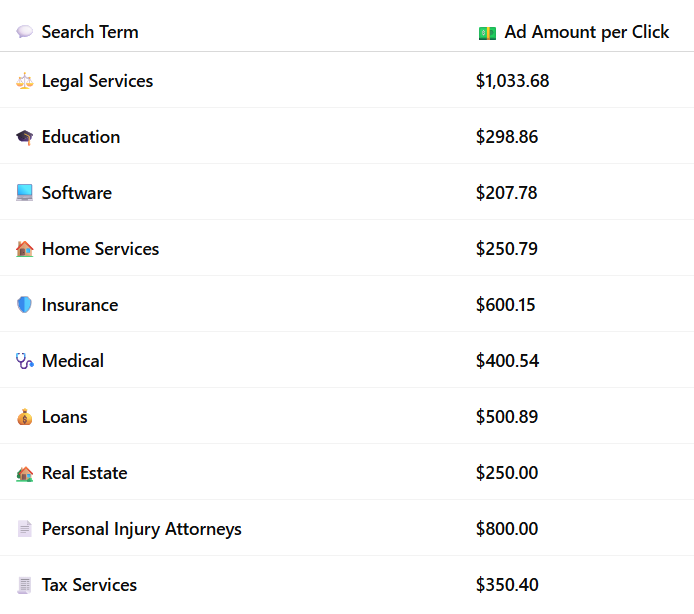This screenshot has width=694, height=614.
Task: Sort by the Search Term column header
Action: [90, 32]
